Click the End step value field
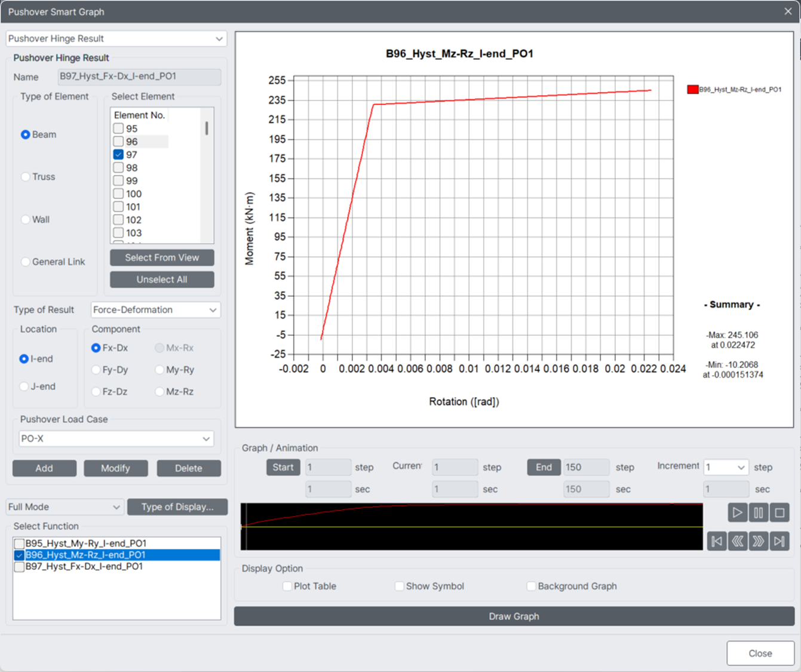The image size is (801, 672). tap(586, 467)
